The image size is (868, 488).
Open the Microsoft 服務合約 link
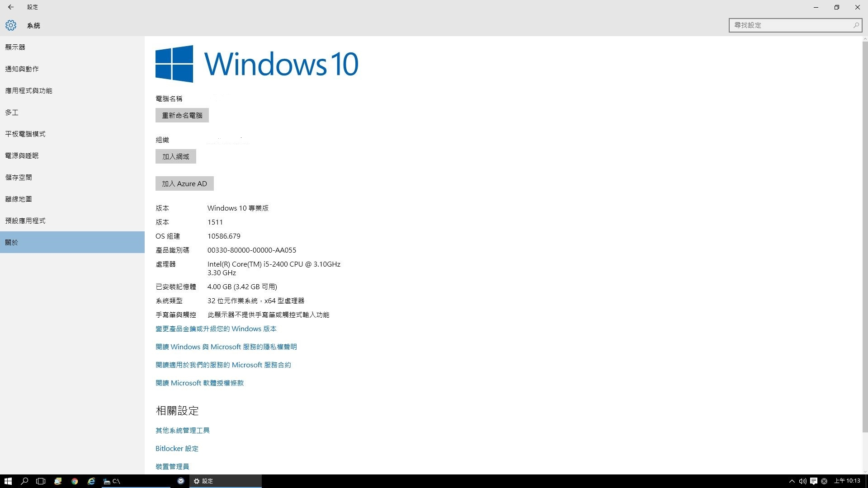click(x=223, y=365)
